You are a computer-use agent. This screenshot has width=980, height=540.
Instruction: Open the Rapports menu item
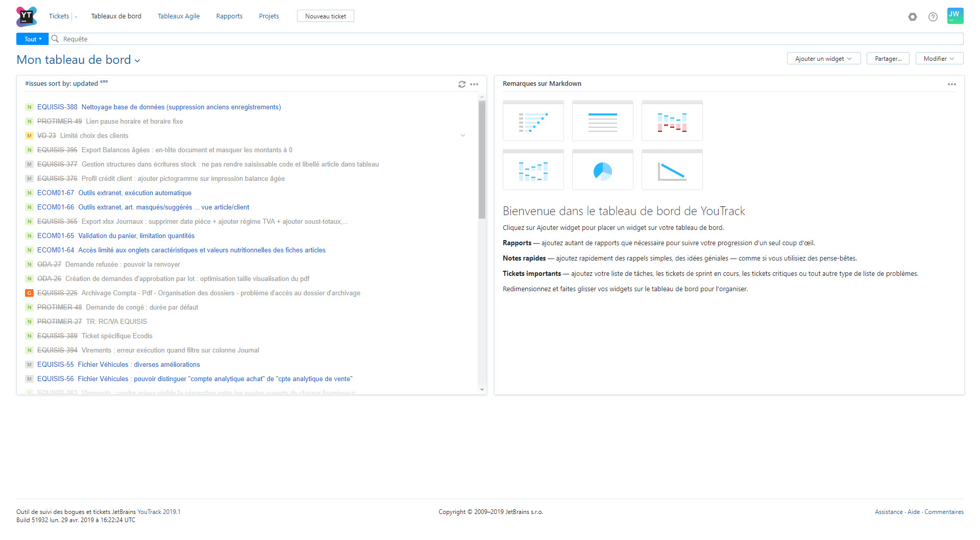pos(229,16)
